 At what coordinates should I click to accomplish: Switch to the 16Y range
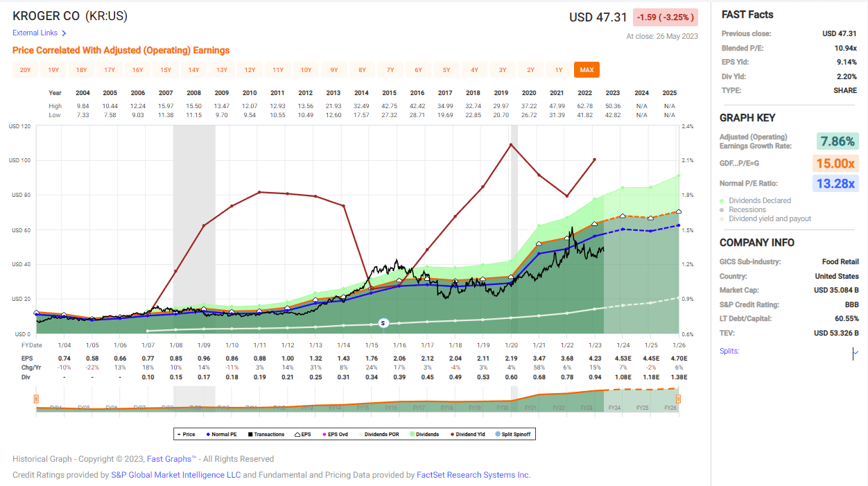pos(137,70)
